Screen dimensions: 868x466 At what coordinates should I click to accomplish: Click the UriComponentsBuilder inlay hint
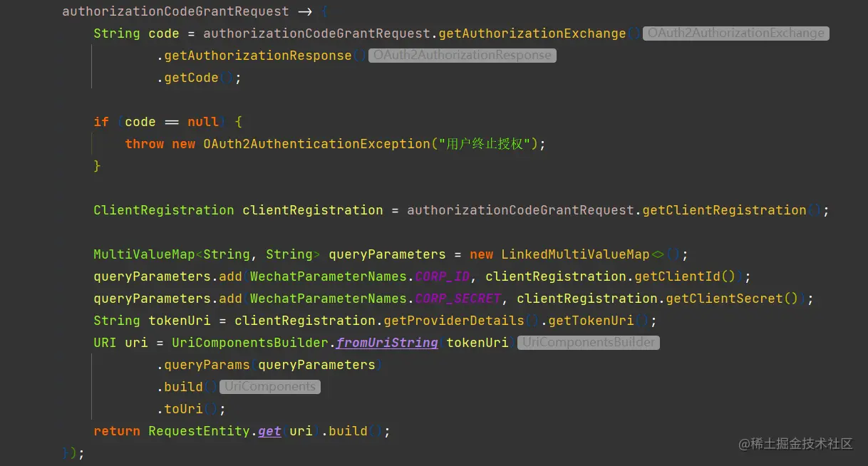pyautogui.click(x=589, y=343)
